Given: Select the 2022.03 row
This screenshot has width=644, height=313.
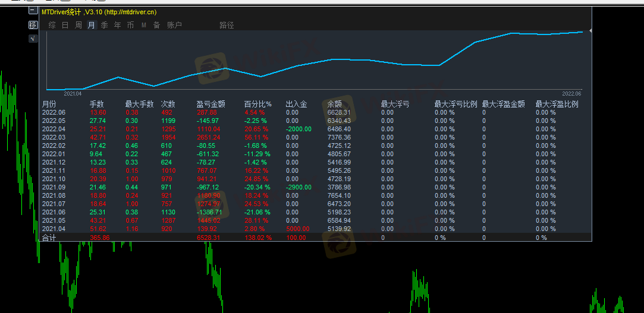Looking at the screenshot, I should 54,137.
